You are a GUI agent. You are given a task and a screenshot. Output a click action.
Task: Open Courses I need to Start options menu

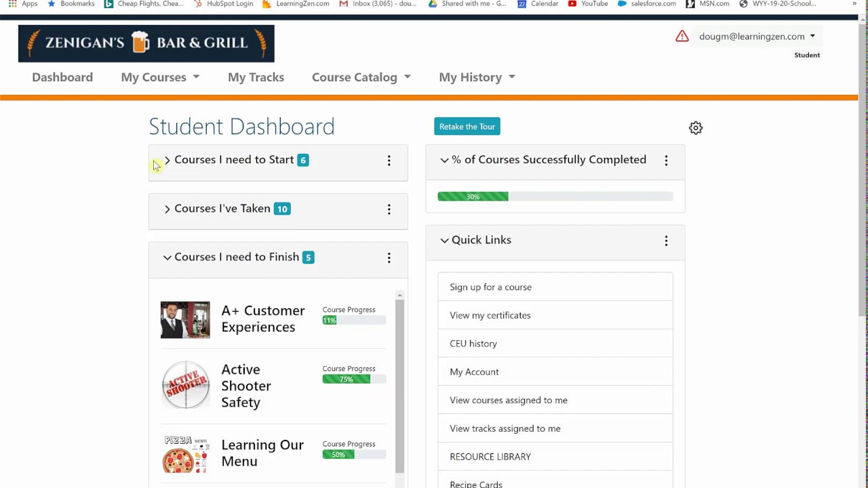(389, 161)
